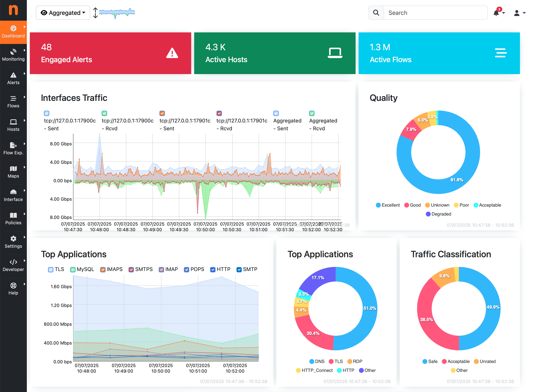This screenshot has height=392, width=533.
Task: Click the traffic sparkline chart in header
Action: pos(117,13)
